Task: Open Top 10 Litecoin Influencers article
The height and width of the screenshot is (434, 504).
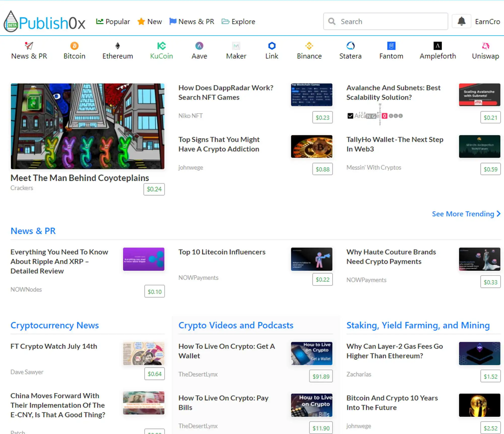Action: pos(222,252)
